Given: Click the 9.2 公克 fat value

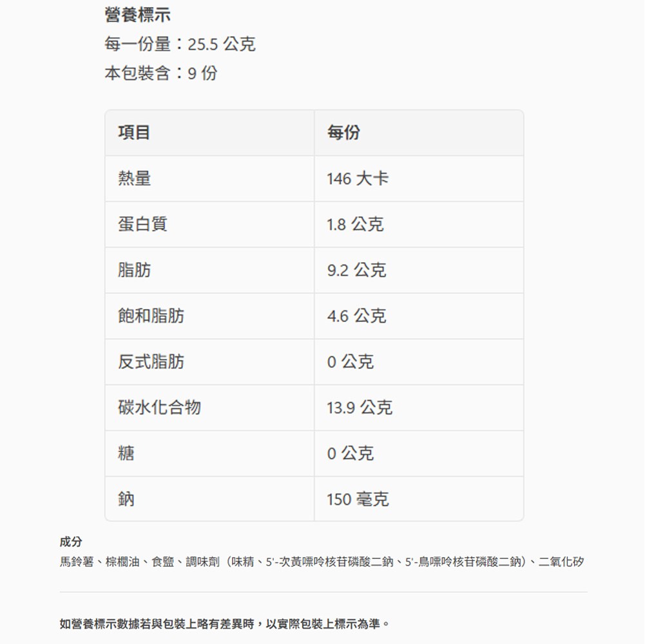Looking at the screenshot, I should (356, 270).
